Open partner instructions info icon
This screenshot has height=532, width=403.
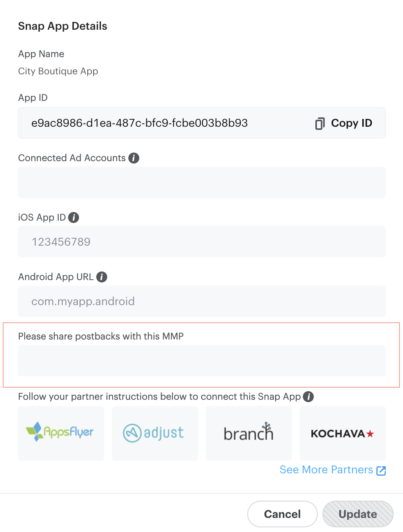click(x=308, y=397)
